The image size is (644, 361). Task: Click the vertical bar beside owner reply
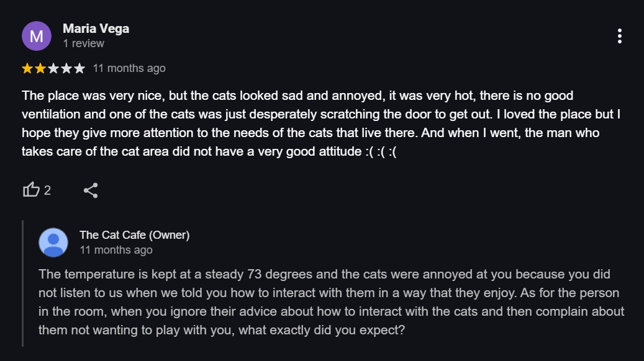tap(23, 283)
